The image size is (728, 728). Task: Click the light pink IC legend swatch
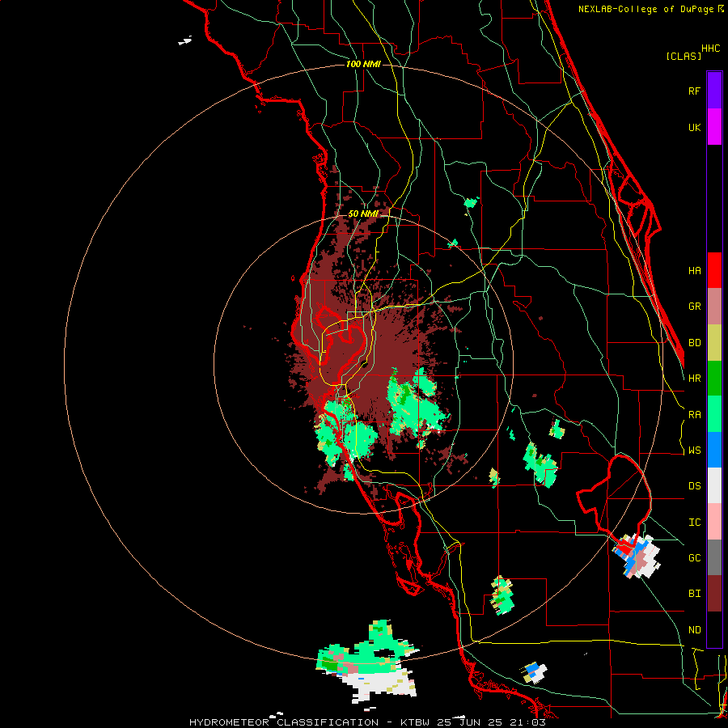click(x=714, y=522)
